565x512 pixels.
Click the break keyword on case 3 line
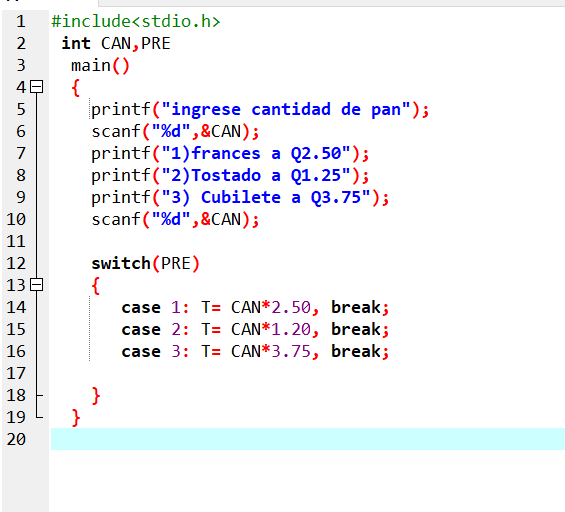click(356, 351)
